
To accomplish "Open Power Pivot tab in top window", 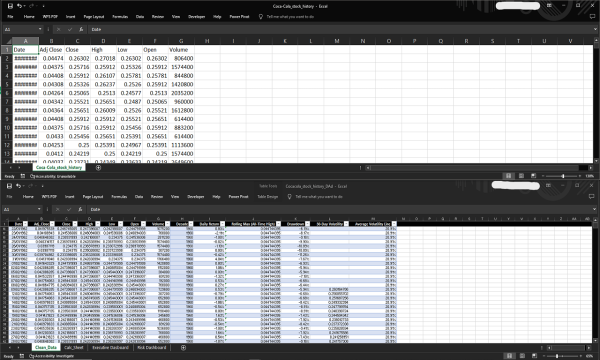I will tap(239, 17).
